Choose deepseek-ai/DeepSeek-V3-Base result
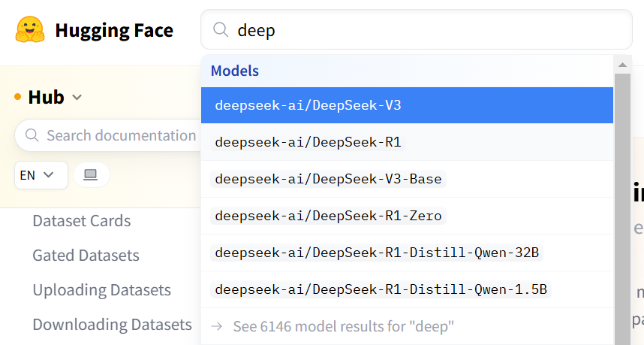The height and width of the screenshot is (345, 644). coord(407,179)
